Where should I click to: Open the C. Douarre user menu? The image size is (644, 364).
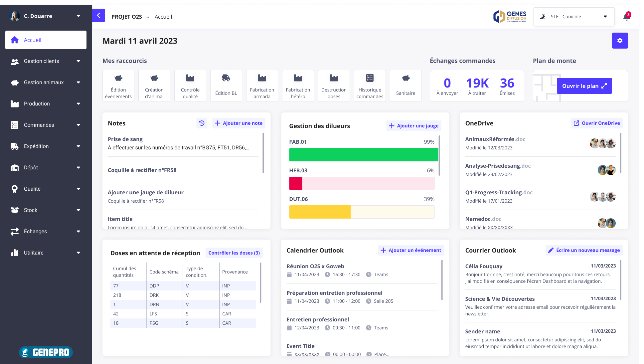(x=46, y=16)
